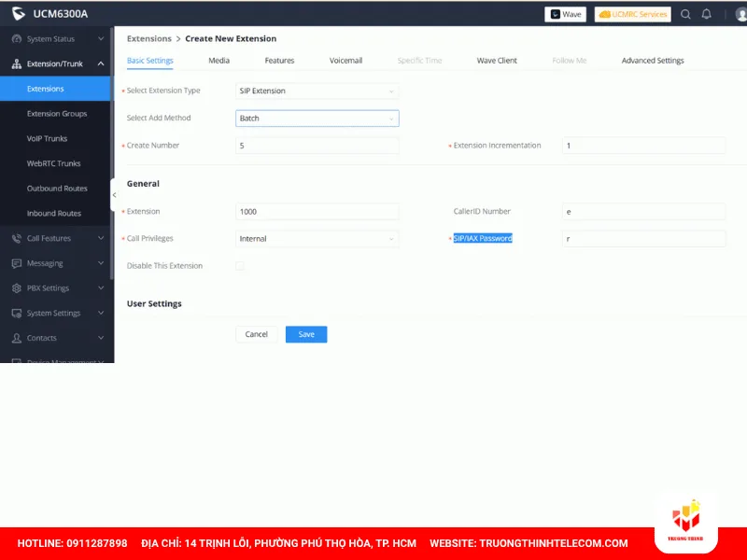Collapse the Extension/Trunk menu chevron
Image resolution: width=747 pixels, height=560 pixels.
(101, 63)
